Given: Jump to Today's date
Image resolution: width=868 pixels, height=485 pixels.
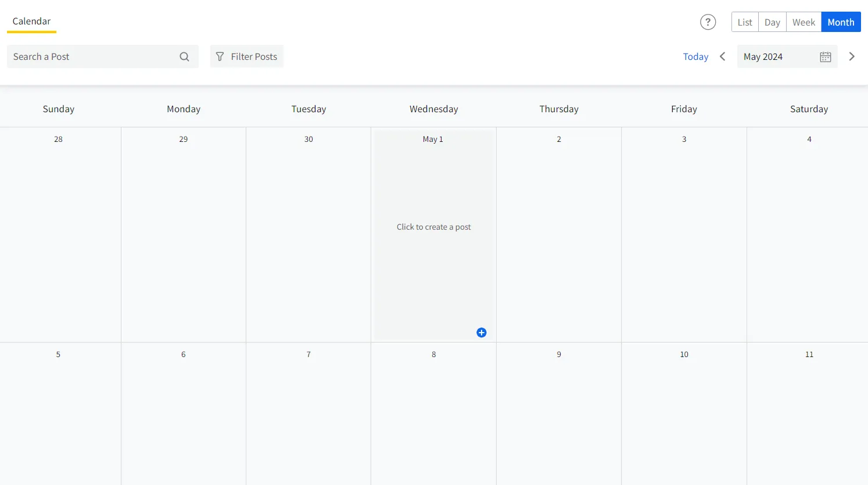Looking at the screenshot, I should 695,56.
